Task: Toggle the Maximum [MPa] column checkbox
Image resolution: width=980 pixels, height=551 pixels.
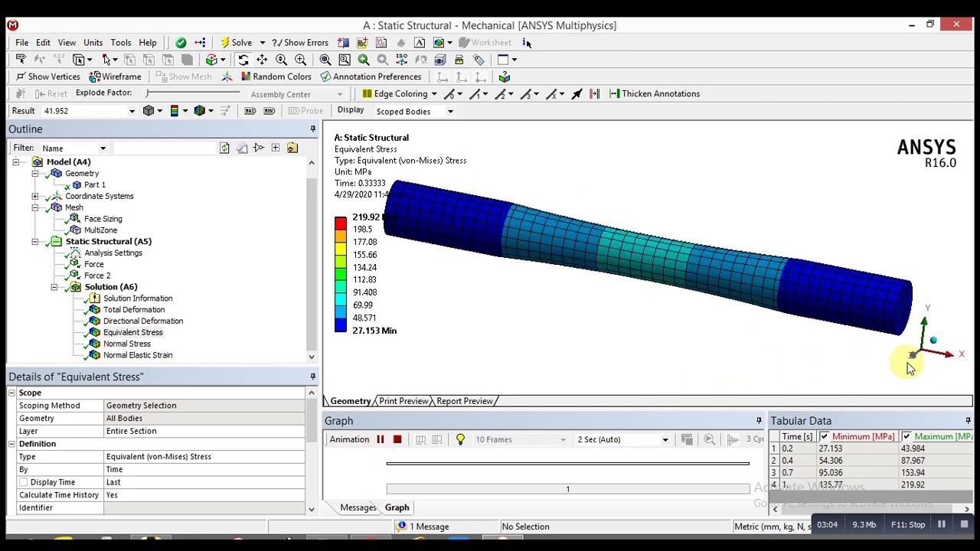Action: point(906,437)
